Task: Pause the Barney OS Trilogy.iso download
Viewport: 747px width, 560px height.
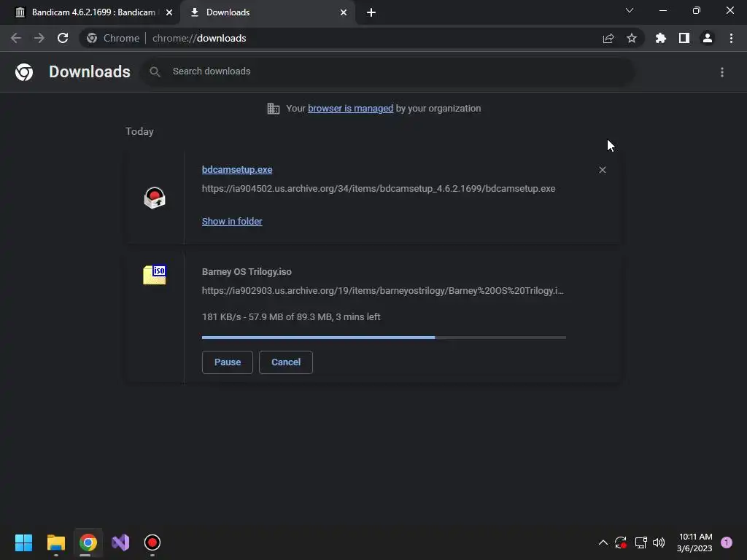Action: tap(228, 362)
